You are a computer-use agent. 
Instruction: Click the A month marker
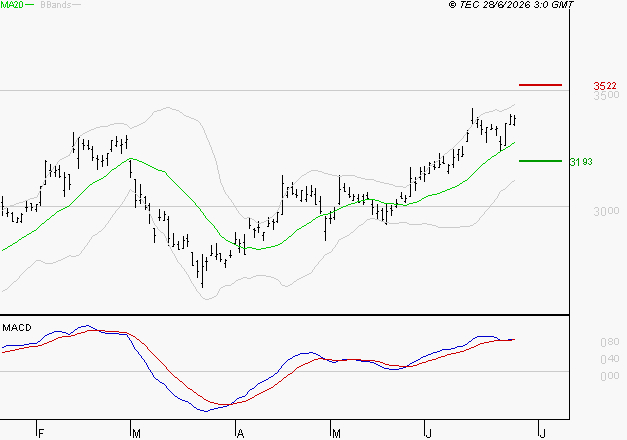pyautogui.click(x=240, y=434)
